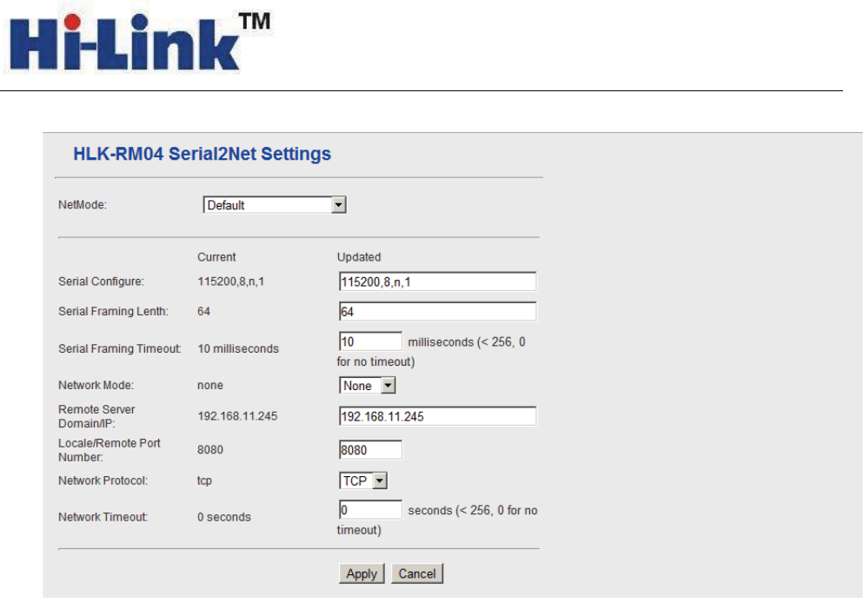Click current protocol value tcp

tap(204, 480)
